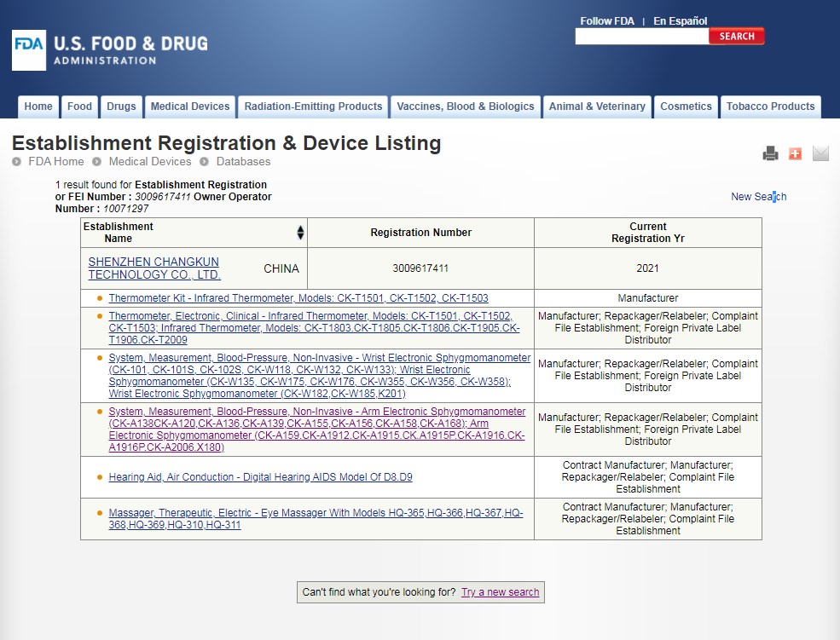The height and width of the screenshot is (640, 840).
Task: Click the orange plus share icon
Action: pyautogui.click(x=795, y=153)
